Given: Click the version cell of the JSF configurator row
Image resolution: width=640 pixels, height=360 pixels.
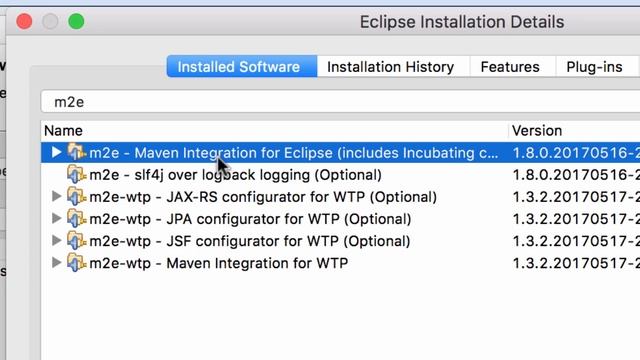Looking at the screenshot, I should pos(576,241).
